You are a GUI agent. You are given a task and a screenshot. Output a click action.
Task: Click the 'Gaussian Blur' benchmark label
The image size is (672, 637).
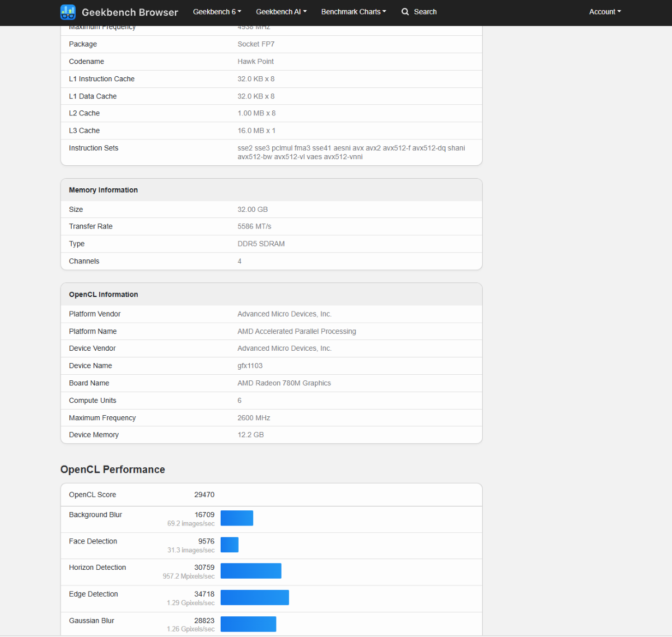pos(91,621)
